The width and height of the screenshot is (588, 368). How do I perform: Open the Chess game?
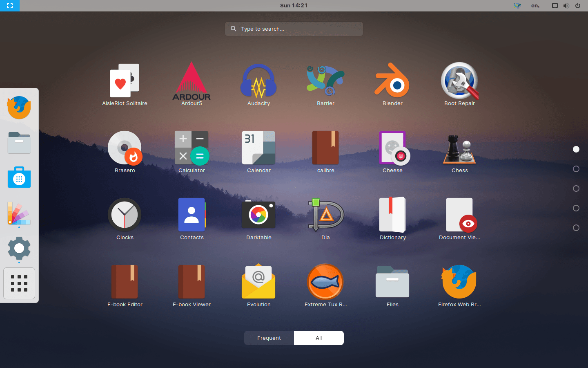point(459,148)
